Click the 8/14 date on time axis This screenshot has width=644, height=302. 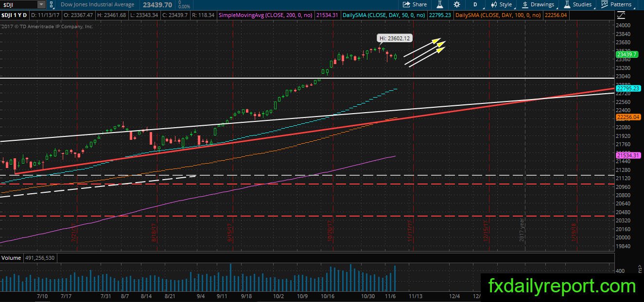(x=146, y=296)
